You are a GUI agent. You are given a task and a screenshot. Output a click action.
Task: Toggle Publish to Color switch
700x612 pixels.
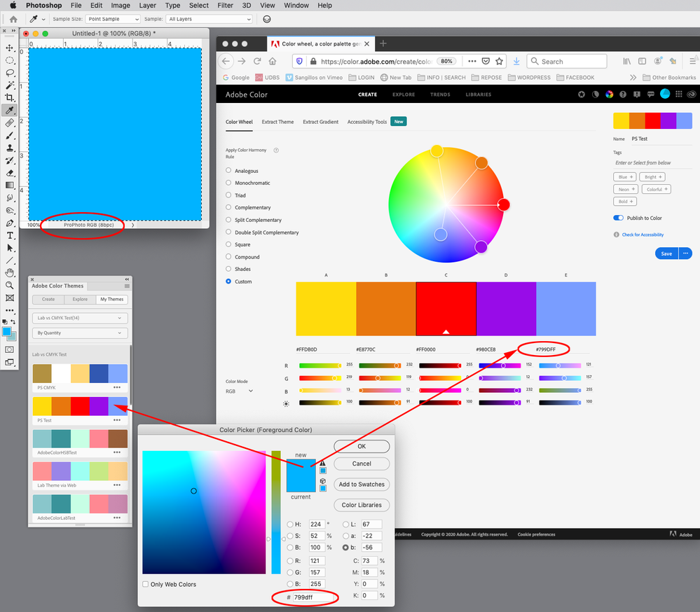click(x=618, y=218)
